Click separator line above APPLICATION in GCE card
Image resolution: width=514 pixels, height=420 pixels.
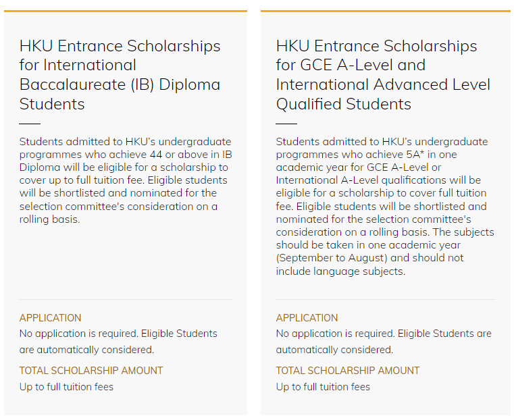coord(385,299)
